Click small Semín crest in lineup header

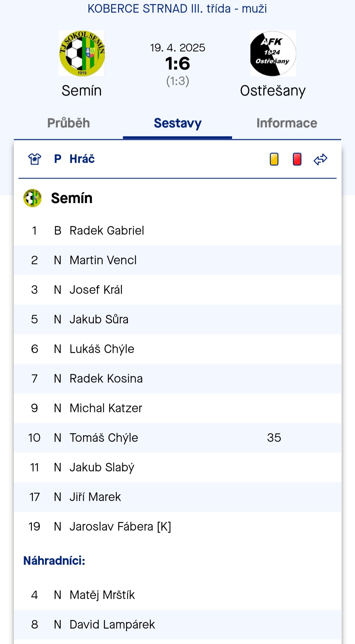[x=32, y=198]
